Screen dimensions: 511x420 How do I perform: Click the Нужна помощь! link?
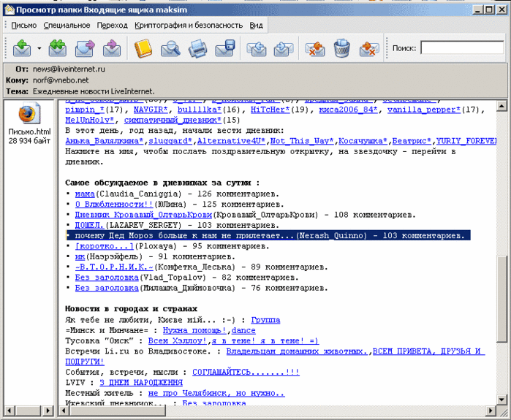(x=194, y=330)
